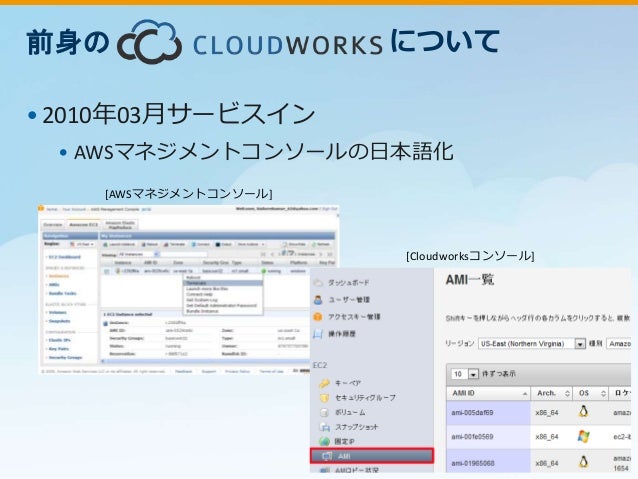Open the 種別 Amazon dropdown
The height and width of the screenshot is (479, 638).
tap(619, 343)
